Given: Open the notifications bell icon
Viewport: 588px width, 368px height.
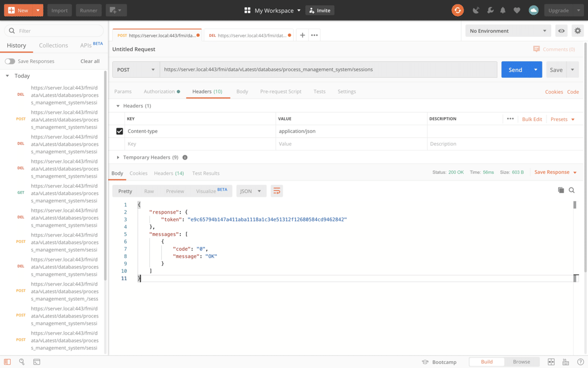Looking at the screenshot, I should [x=502, y=10].
